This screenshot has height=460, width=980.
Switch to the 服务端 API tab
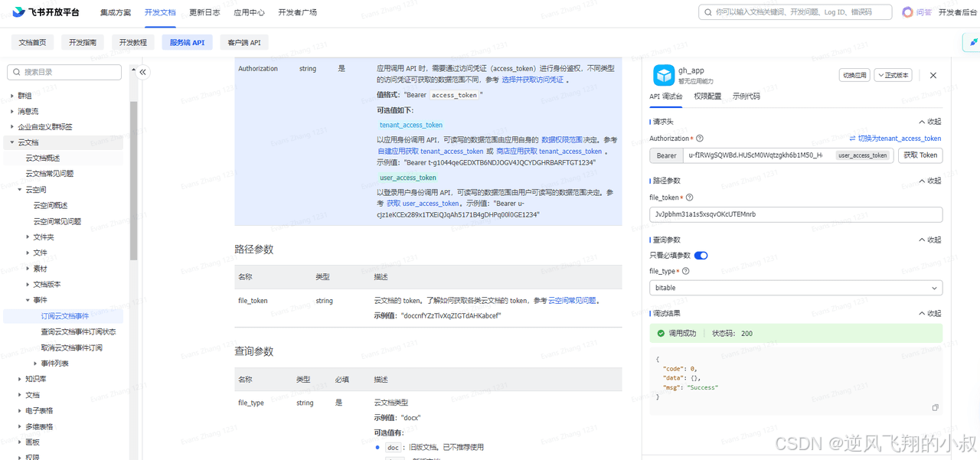(x=188, y=43)
